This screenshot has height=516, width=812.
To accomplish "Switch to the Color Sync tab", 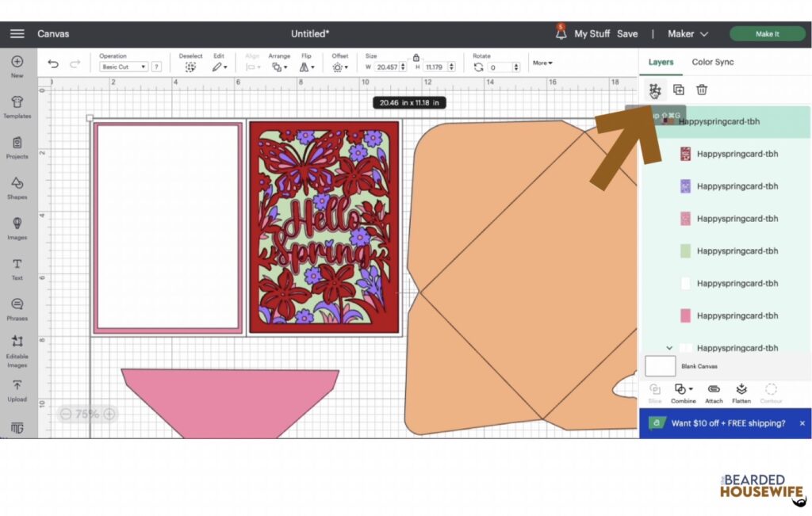I will pos(712,62).
